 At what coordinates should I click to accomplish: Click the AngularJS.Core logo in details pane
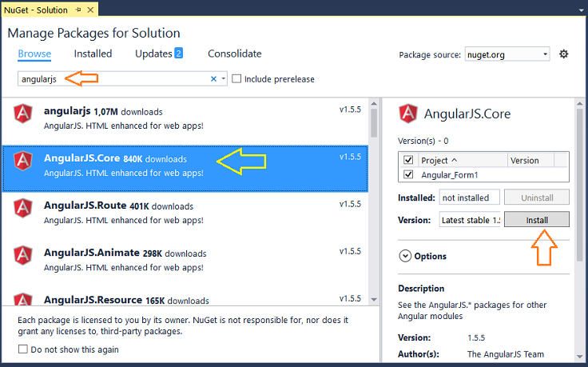408,114
